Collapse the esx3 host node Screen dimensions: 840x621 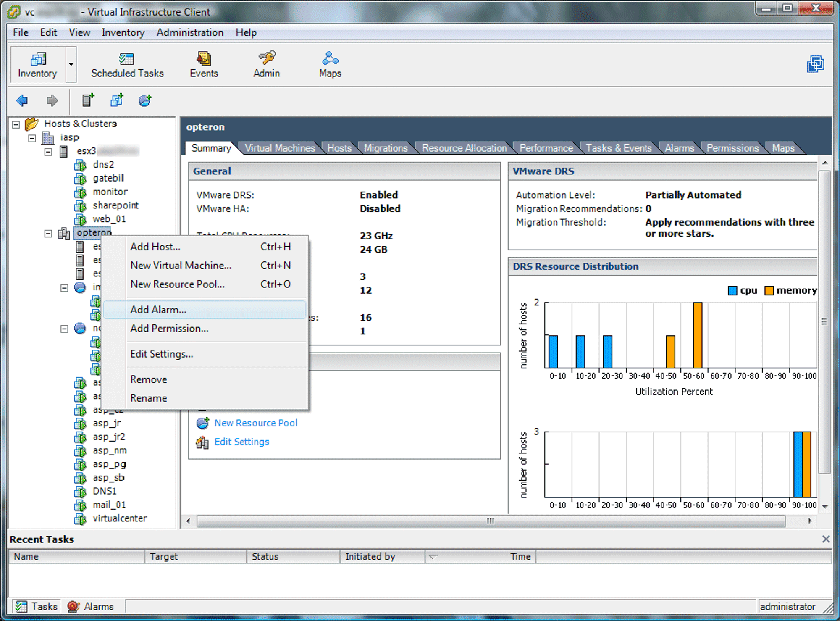48,152
